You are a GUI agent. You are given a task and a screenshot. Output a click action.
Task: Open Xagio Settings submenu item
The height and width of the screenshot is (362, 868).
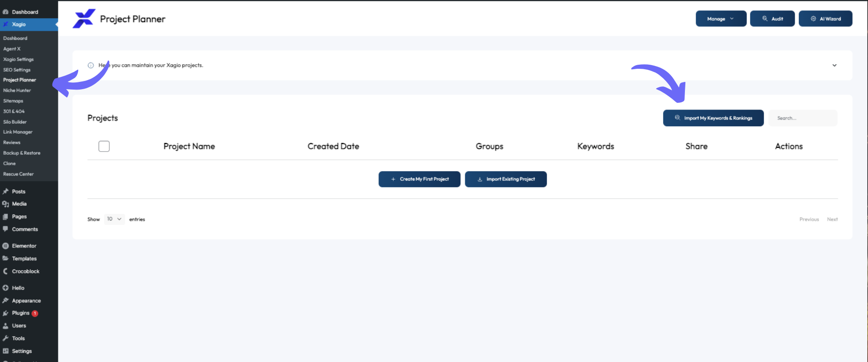coord(19,59)
